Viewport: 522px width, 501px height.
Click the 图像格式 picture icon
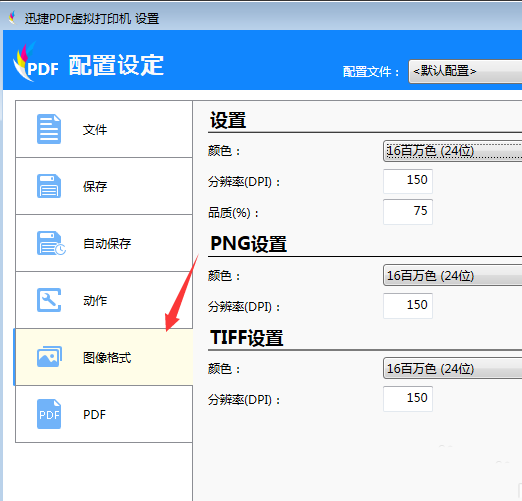click(x=49, y=357)
